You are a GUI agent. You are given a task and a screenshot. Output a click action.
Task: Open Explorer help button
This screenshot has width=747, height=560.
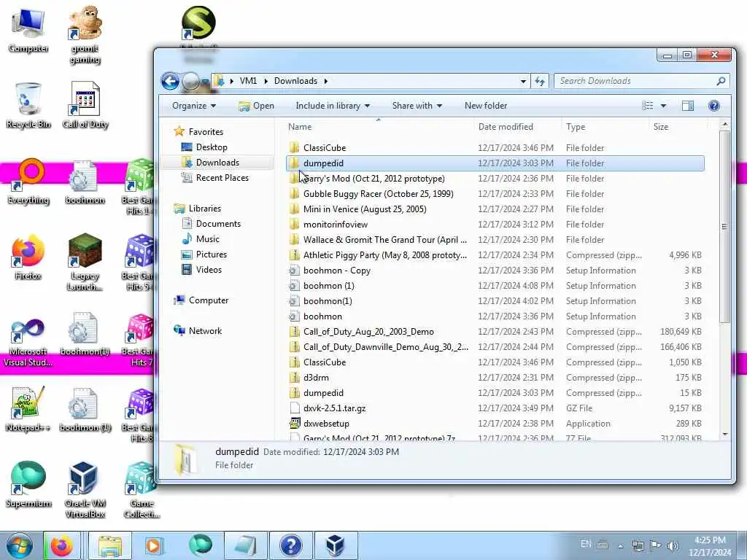[713, 106]
